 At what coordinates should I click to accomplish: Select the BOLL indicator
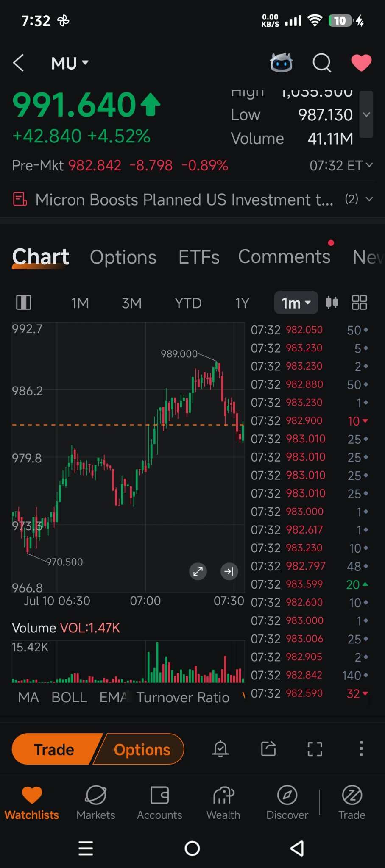[69, 697]
